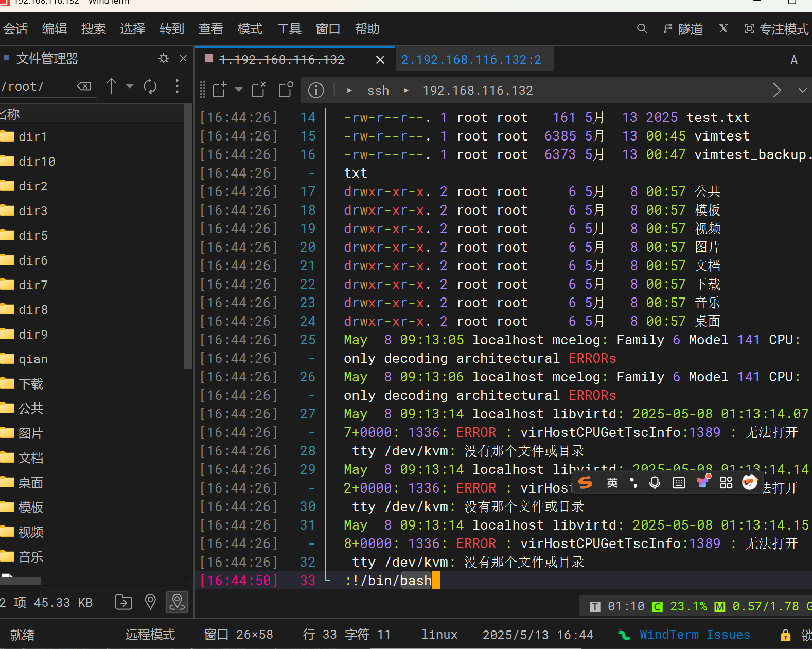Click the close session tab icon
This screenshot has width=812, height=649.
click(x=259, y=90)
